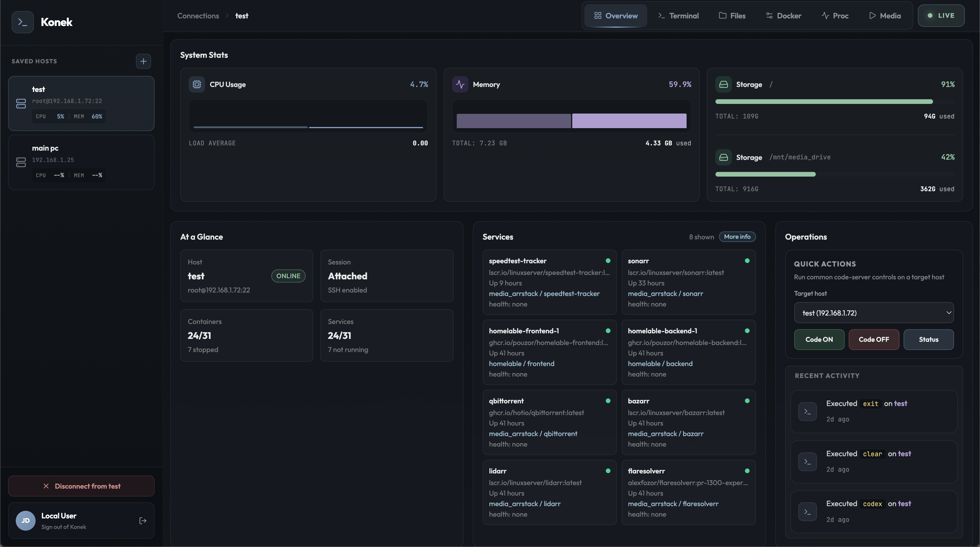Open the Target host dropdown

coord(874,313)
